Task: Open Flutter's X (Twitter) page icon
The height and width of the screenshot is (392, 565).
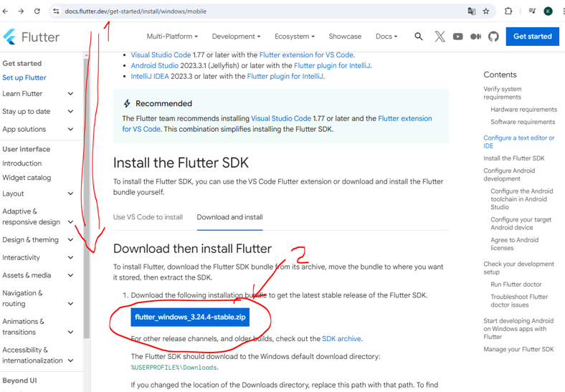Action: (x=440, y=37)
